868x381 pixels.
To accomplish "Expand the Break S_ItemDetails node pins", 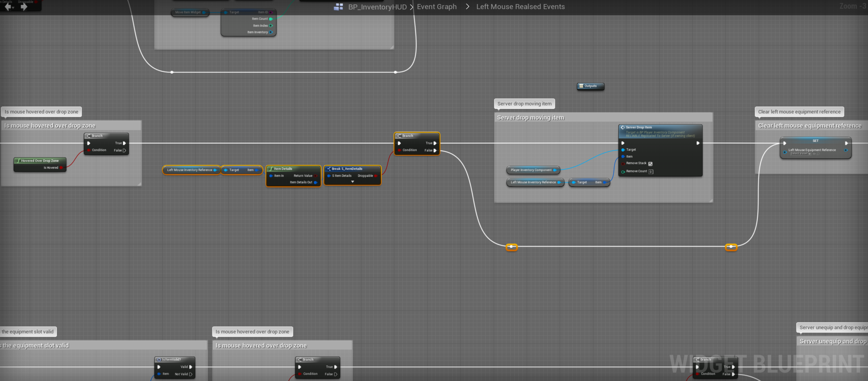I will point(353,182).
